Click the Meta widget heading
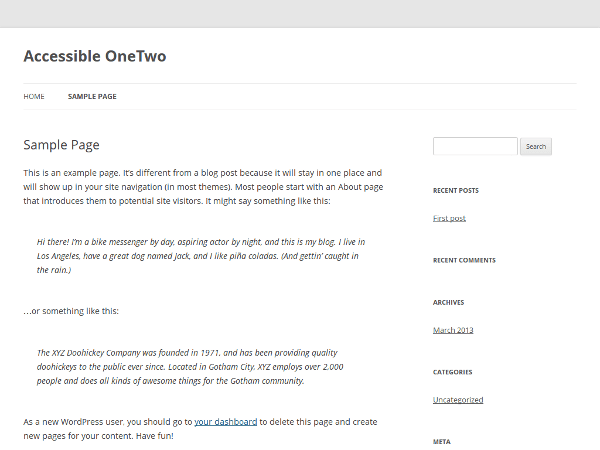This screenshot has height=450, width=600. (442, 442)
